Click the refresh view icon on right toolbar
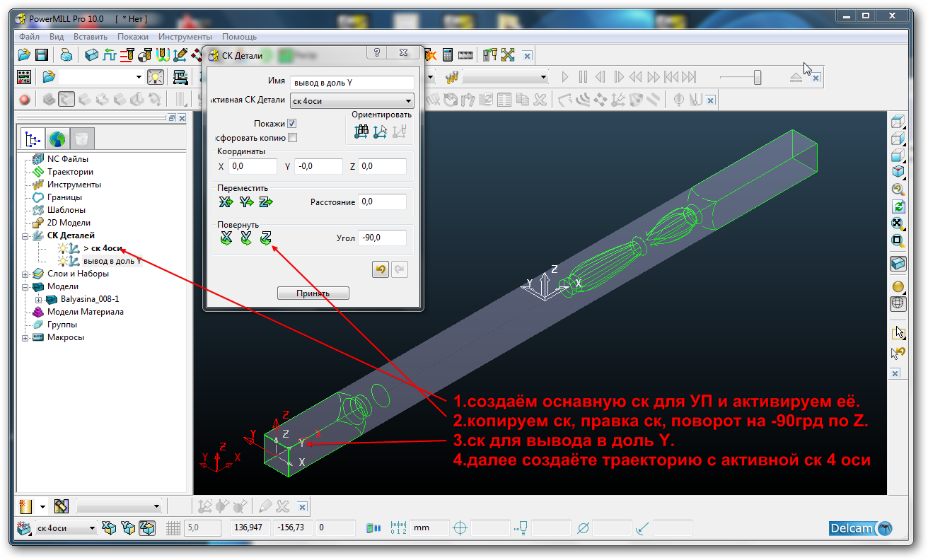928x560 pixels. coord(898,206)
